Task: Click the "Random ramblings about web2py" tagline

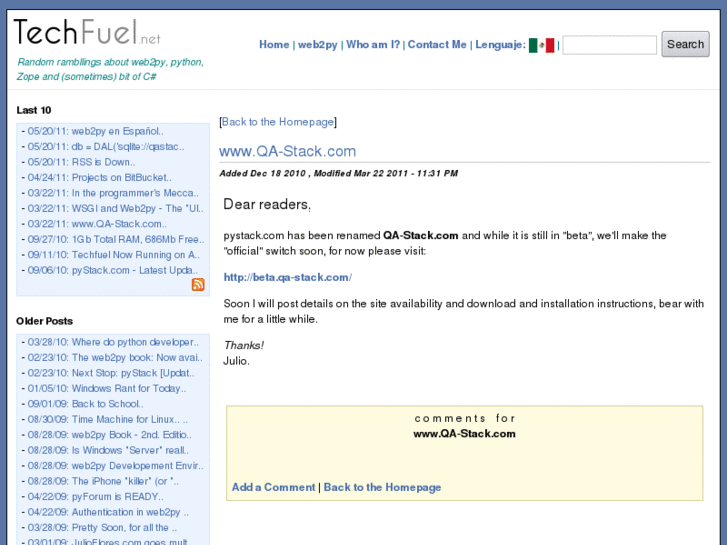Action: (x=110, y=69)
